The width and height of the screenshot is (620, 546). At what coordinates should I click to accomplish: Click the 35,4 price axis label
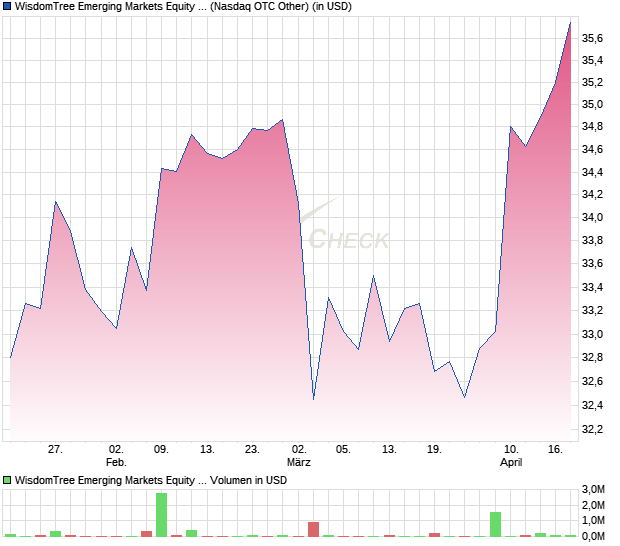(x=592, y=60)
